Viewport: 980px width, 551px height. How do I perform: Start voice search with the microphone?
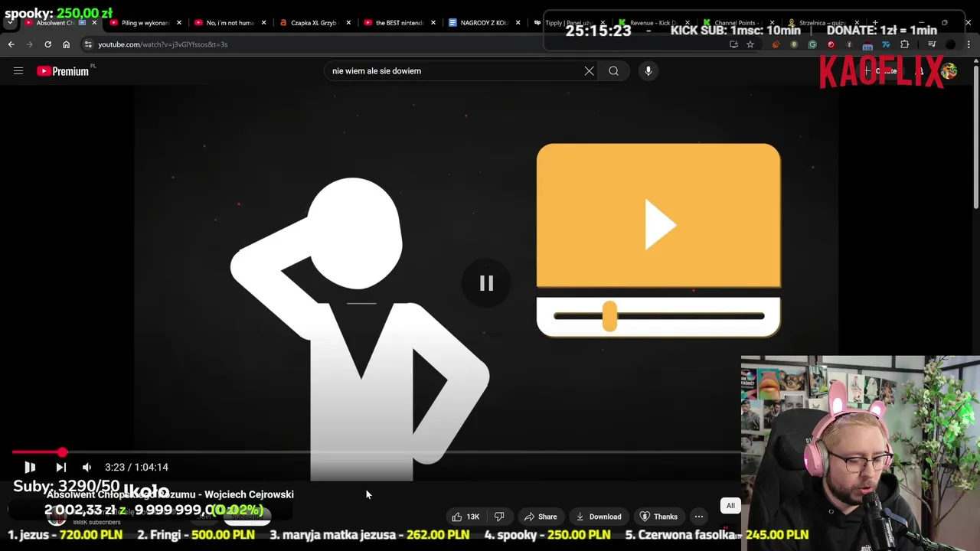[x=648, y=71]
